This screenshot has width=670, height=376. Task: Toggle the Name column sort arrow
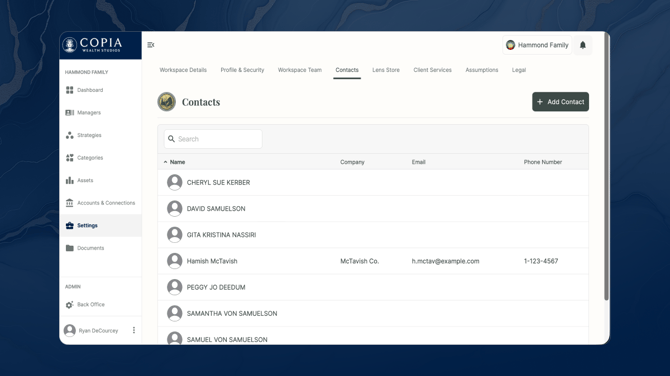click(165, 162)
